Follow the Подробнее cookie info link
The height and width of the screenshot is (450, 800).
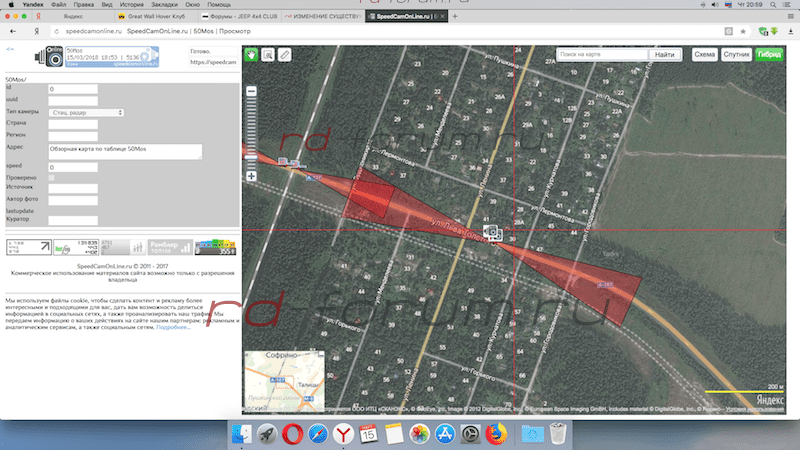click(172, 327)
